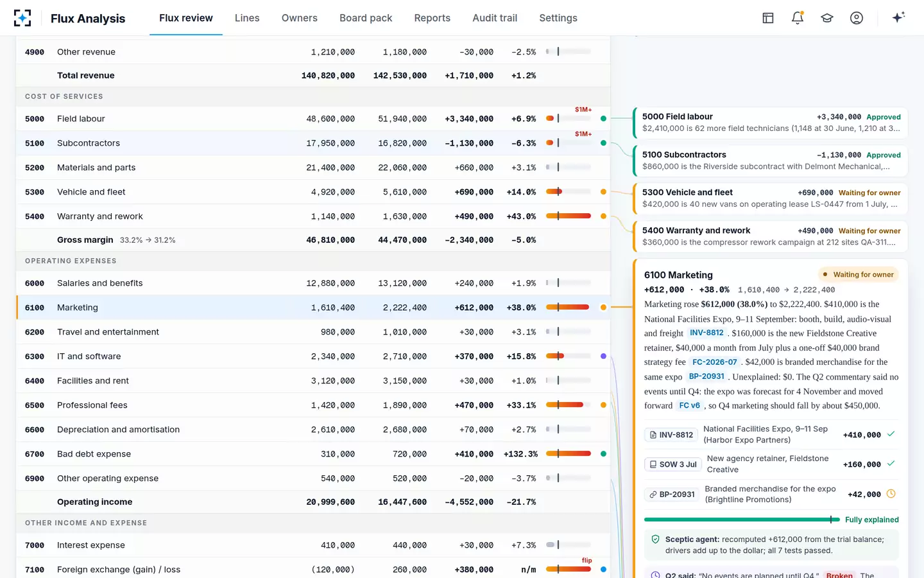The height and width of the screenshot is (578, 924).
Task: Select the 6200 Travel and entertainment row
Action: click(x=313, y=332)
